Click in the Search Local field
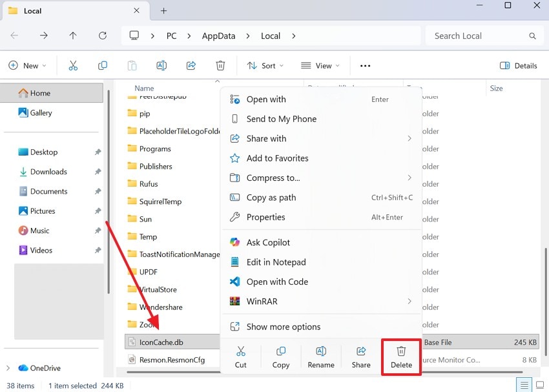Screen dimensions: 549x392 coord(483,36)
